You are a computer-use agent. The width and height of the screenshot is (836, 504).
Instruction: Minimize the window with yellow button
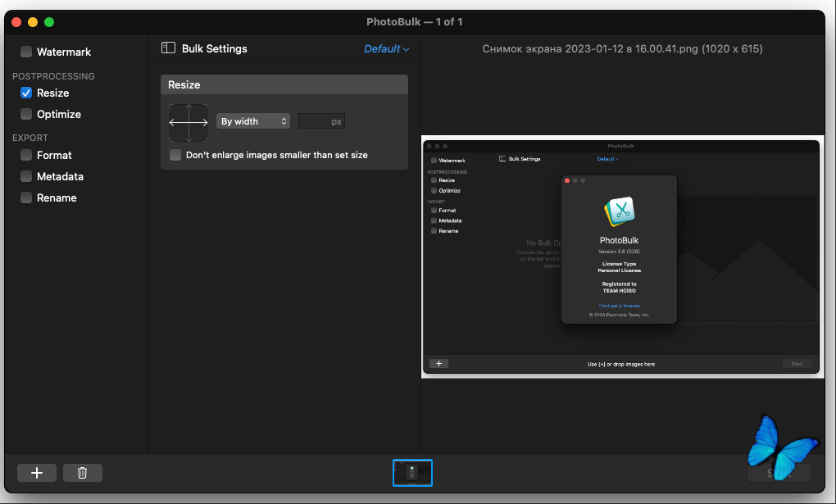[33, 22]
